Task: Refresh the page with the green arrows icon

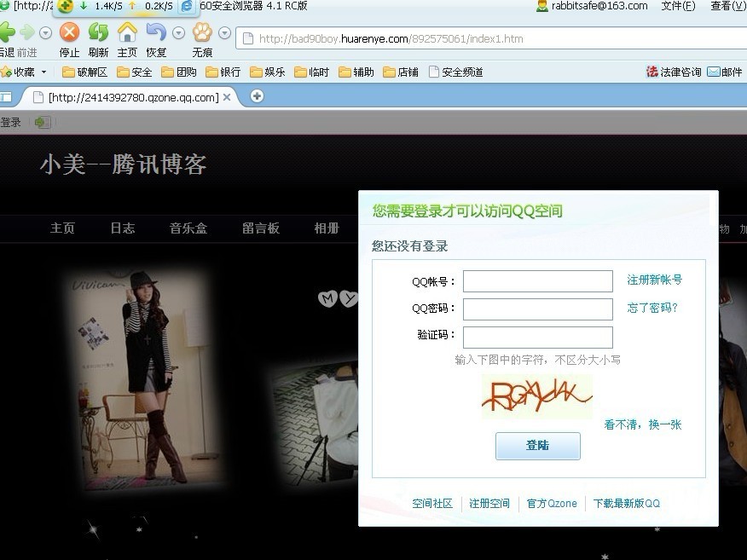Action: pos(98,32)
